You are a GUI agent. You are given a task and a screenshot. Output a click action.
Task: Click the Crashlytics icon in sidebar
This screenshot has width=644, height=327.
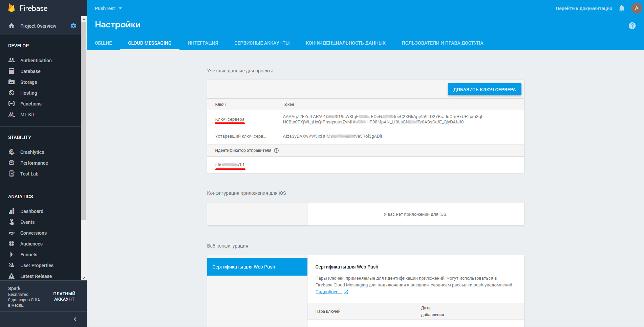(12, 152)
